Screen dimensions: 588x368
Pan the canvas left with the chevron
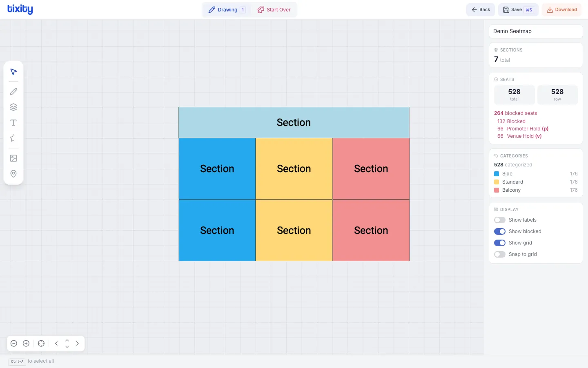tap(56, 343)
